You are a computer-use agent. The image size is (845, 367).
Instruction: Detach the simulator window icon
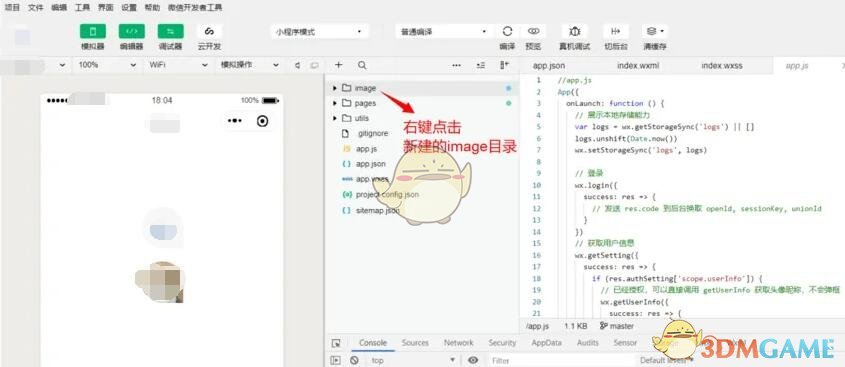click(314, 65)
